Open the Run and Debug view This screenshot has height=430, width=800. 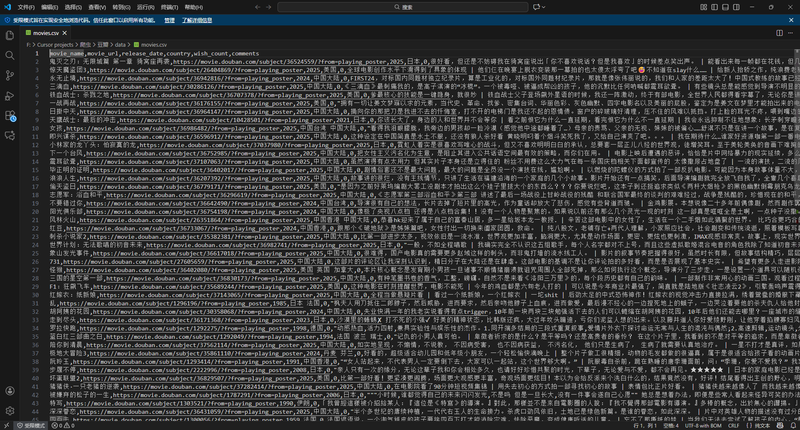(x=10, y=95)
